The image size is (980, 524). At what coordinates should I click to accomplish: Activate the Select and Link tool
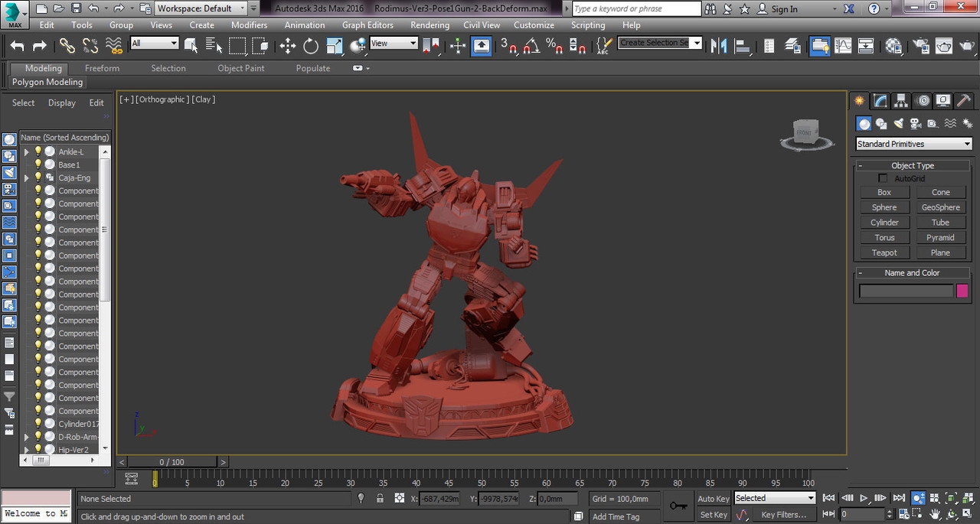tap(67, 46)
